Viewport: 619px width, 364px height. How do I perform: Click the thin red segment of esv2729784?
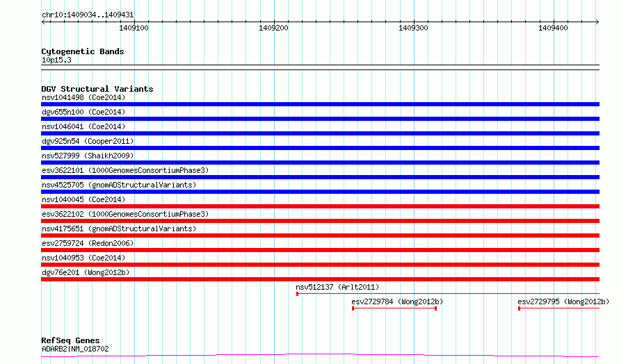394,308
